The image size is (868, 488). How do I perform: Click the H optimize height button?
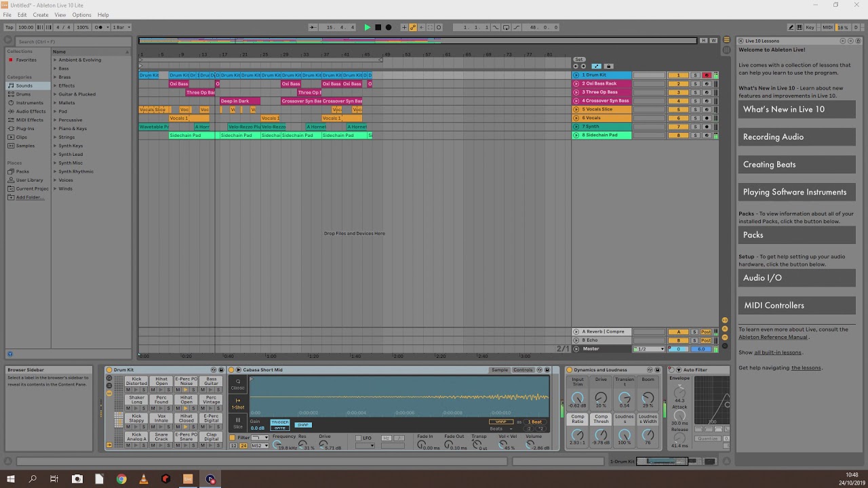pyautogui.click(x=704, y=41)
